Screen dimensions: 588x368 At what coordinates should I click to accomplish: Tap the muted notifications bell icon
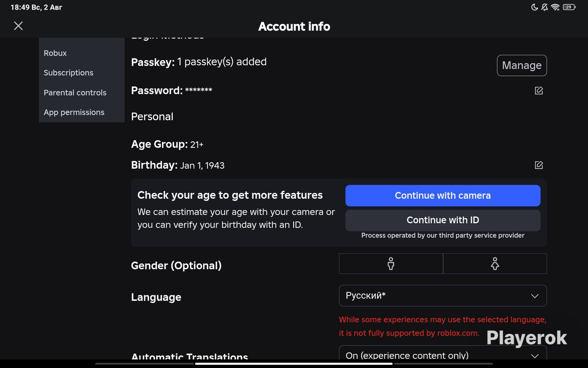pyautogui.click(x=545, y=7)
